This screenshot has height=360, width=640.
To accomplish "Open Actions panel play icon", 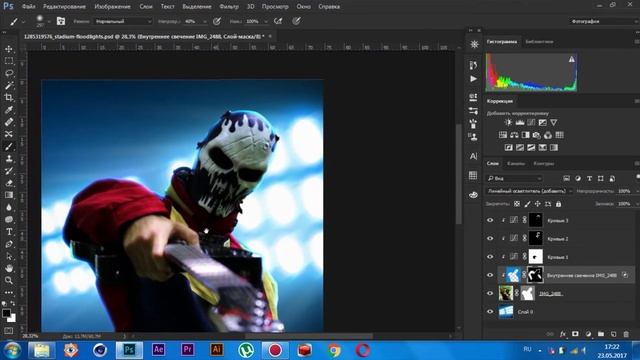I will tap(473, 79).
